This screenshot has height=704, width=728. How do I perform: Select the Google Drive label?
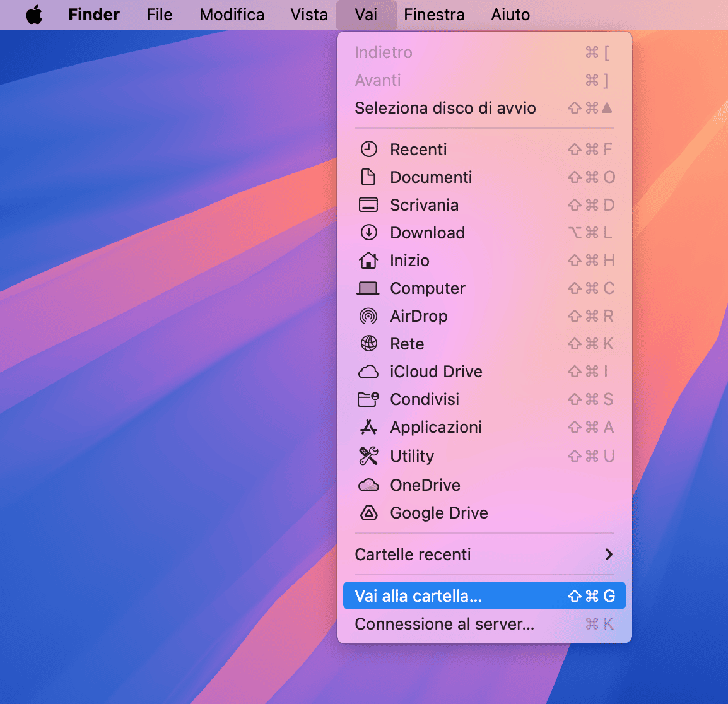[x=438, y=513]
